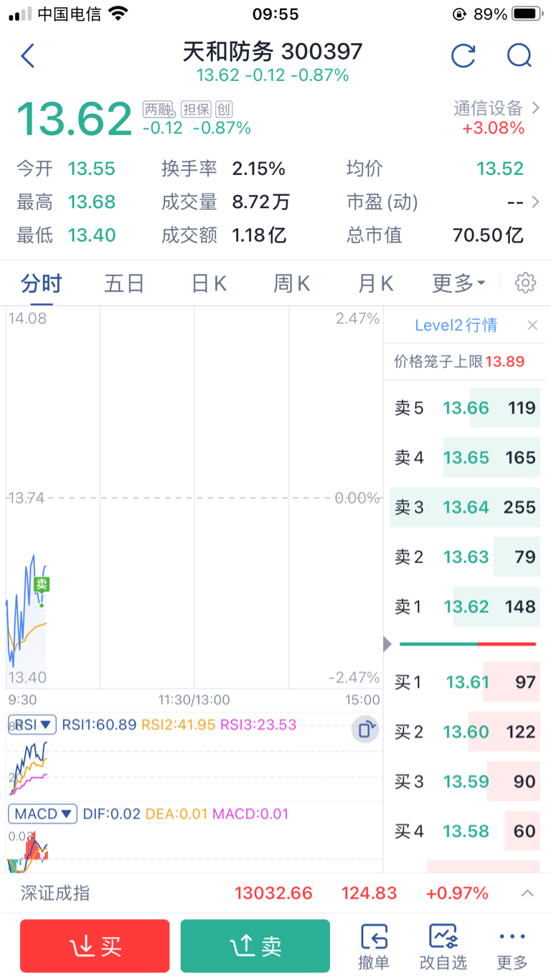551x980 pixels.
Task: Open the search magnifier icon
Action: coord(519,55)
